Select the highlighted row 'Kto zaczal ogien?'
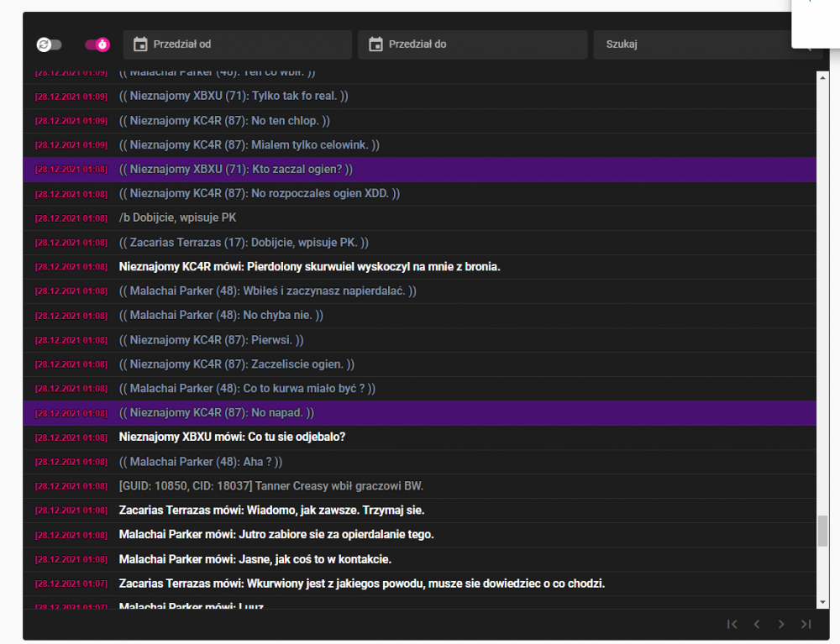Image resolution: width=840 pixels, height=644 pixels. point(419,170)
